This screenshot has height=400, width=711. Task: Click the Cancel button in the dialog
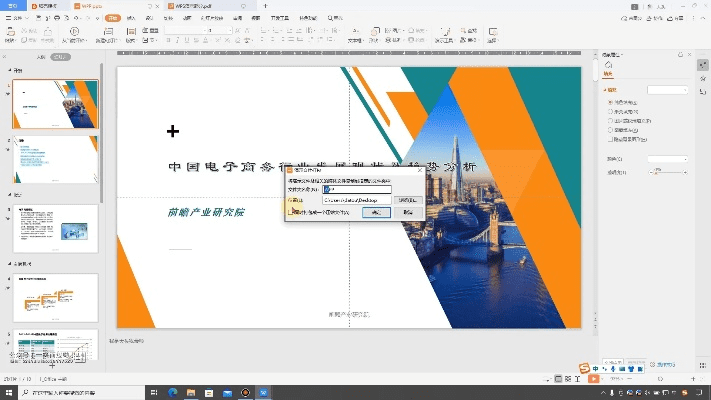[406, 213]
